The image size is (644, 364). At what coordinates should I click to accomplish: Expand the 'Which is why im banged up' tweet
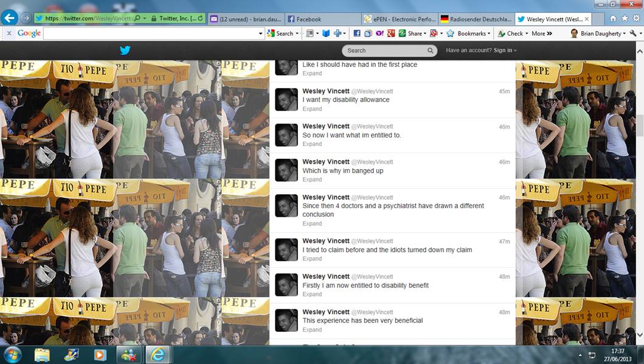[x=312, y=180]
